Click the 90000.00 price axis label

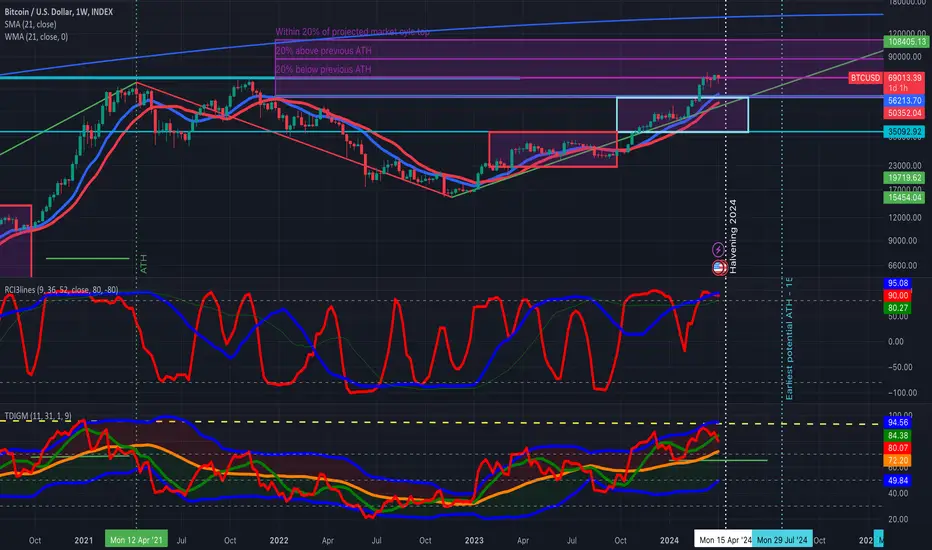[x=905, y=57]
